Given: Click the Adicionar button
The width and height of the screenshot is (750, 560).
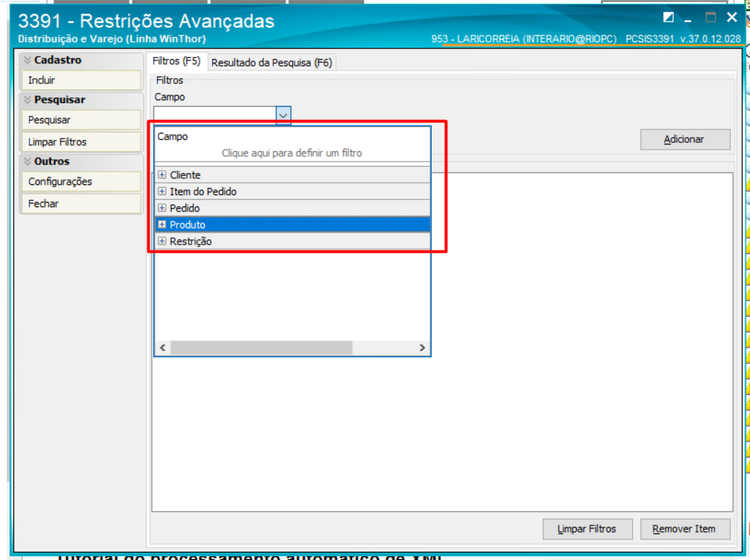Looking at the screenshot, I should [685, 140].
